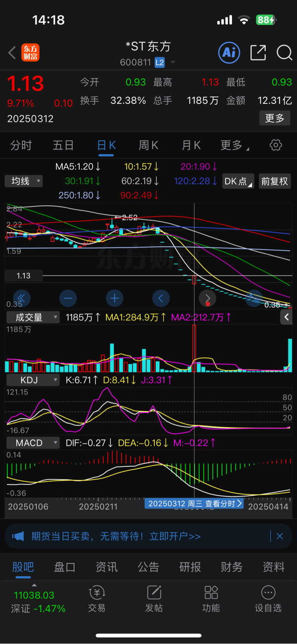Tap the 20250211 date label
The height and width of the screenshot is (644, 297).
coord(98,507)
